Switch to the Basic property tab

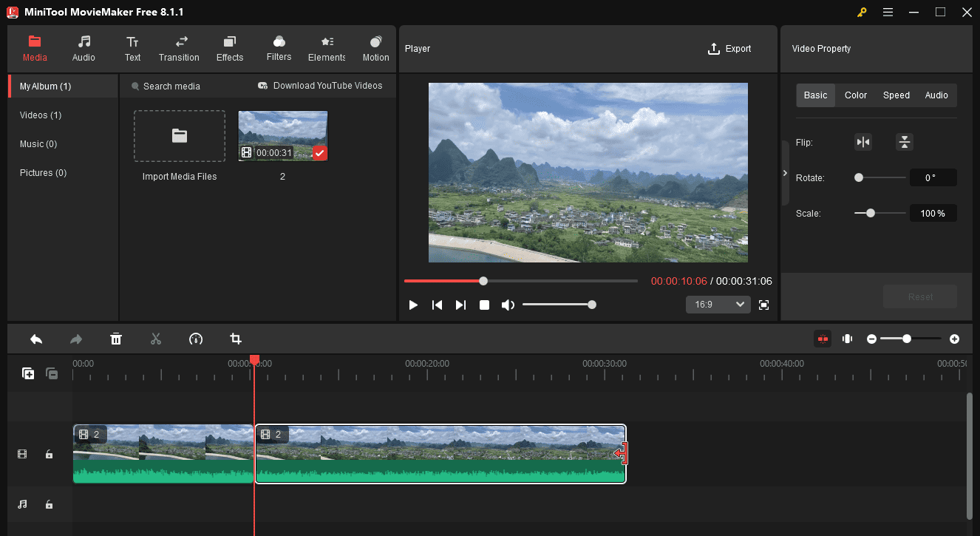tap(816, 95)
